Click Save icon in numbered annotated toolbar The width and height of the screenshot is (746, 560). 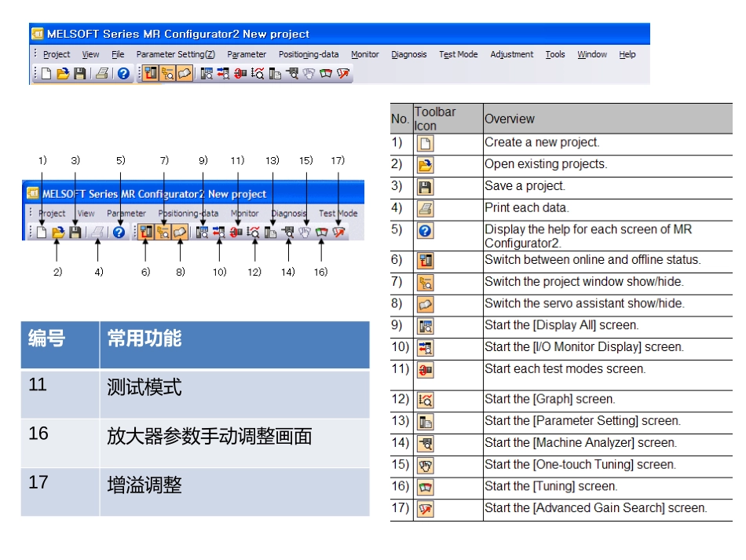coord(75,232)
